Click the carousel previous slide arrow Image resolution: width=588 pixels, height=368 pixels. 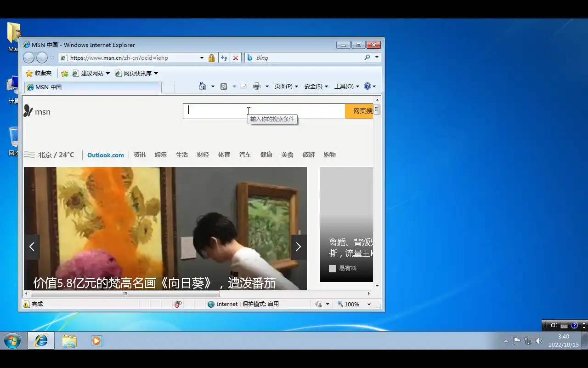click(x=32, y=247)
